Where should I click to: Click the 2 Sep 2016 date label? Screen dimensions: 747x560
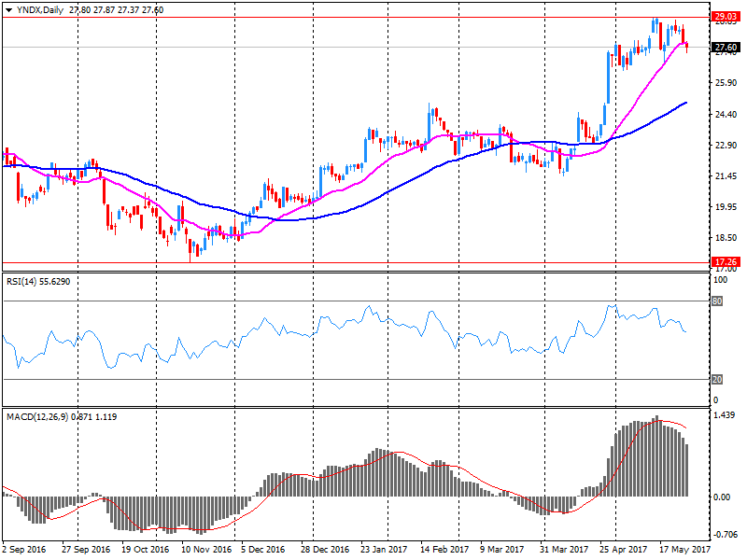point(24,550)
